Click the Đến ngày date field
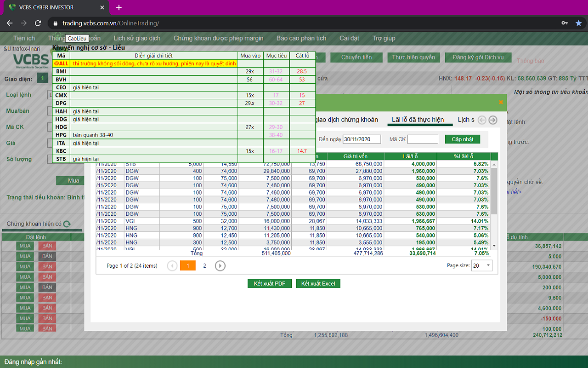This screenshot has height=368, width=588. [x=362, y=139]
